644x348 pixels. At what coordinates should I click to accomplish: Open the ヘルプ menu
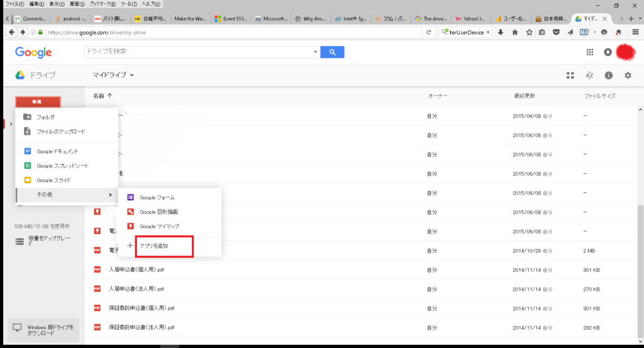(x=151, y=4)
